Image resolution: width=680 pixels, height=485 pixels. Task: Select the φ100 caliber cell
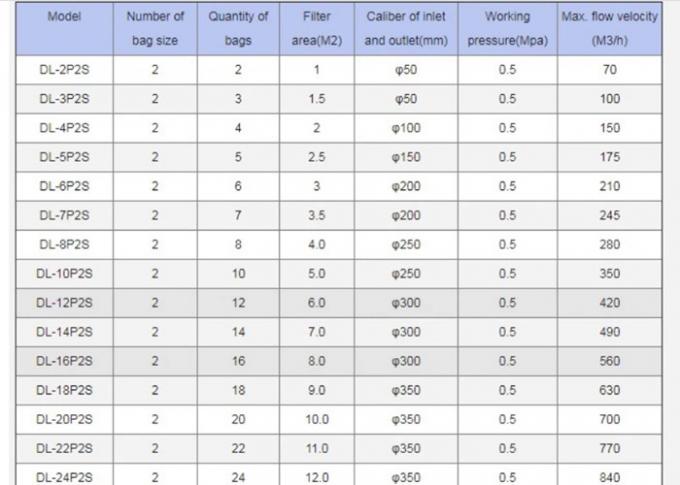(x=406, y=128)
